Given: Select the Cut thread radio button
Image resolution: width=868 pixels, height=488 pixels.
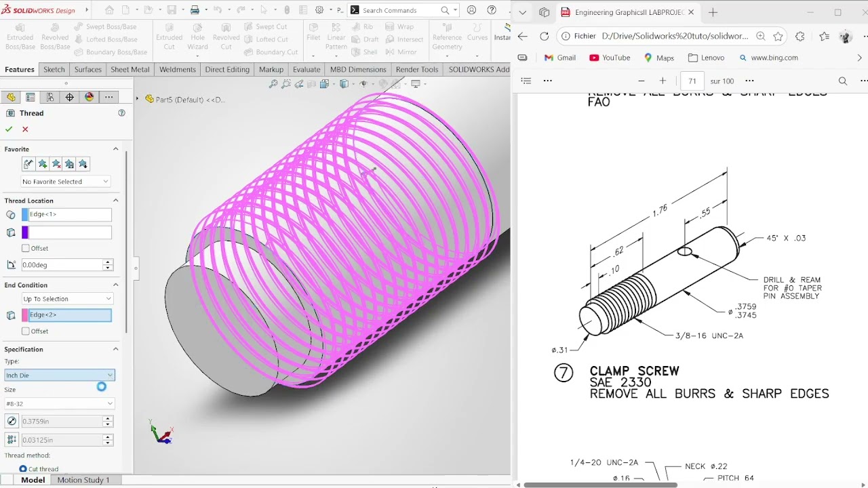Looking at the screenshot, I should click(23, 469).
